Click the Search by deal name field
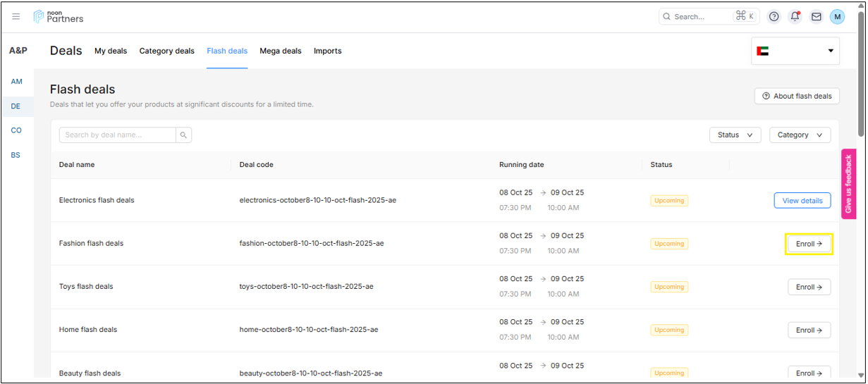This screenshot has height=384, width=868. tap(117, 135)
